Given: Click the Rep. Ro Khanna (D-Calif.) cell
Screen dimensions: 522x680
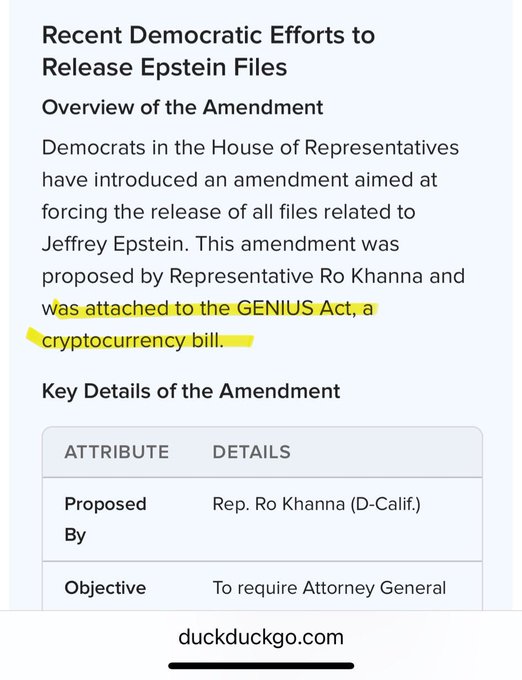Looking at the screenshot, I should (x=316, y=504).
